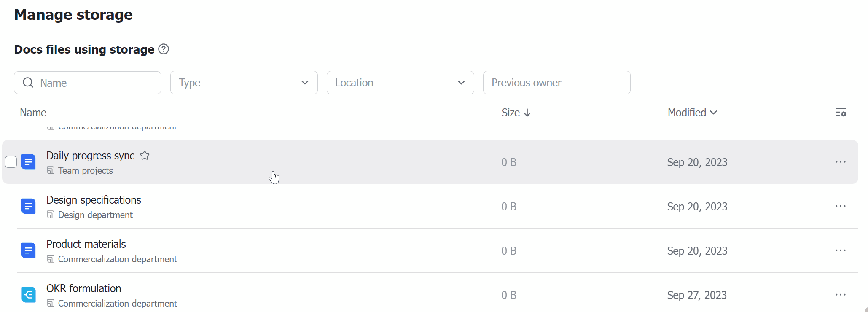Click the Team projects location link
The width and height of the screenshot is (868, 312).
(x=86, y=170)
